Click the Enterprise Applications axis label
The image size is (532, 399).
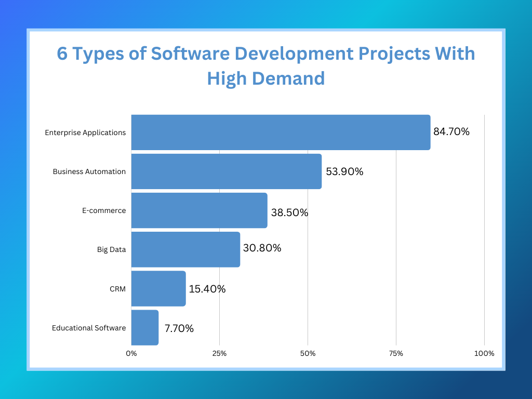pos(86,132)
